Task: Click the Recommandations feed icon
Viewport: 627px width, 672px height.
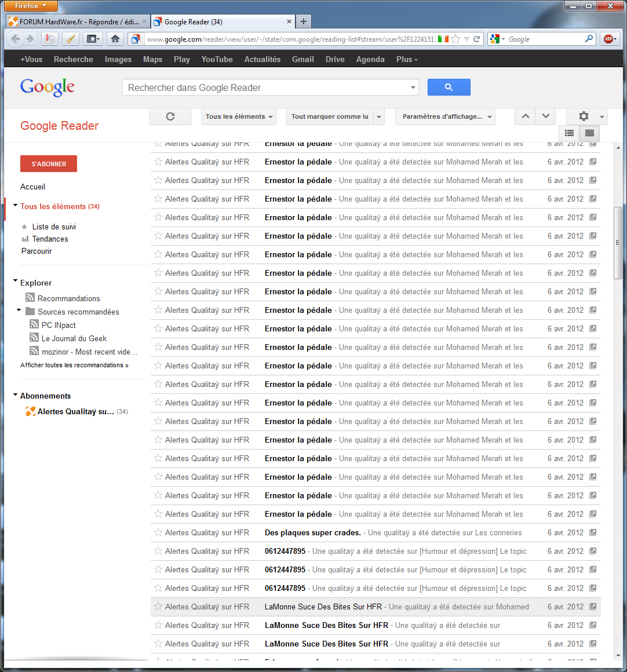Action: pyautogui.click(x=30, y=297)
